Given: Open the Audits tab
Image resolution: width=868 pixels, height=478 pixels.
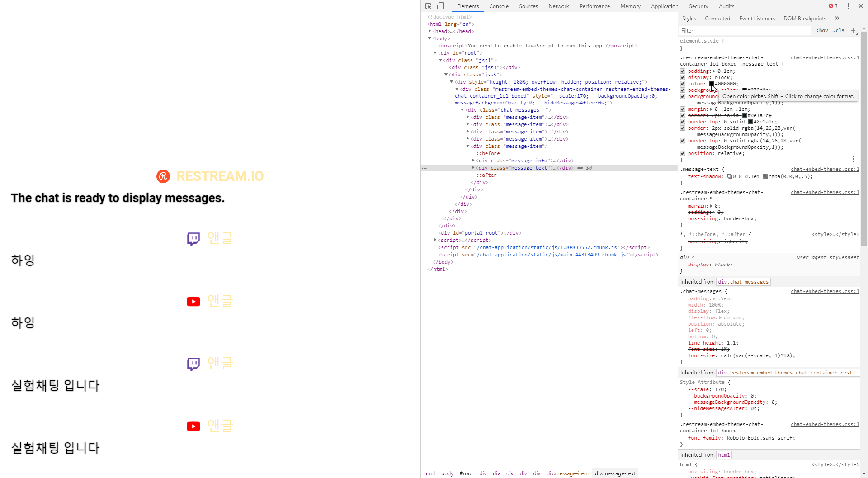Looking at the screenshot, I should tap(726, 6).
